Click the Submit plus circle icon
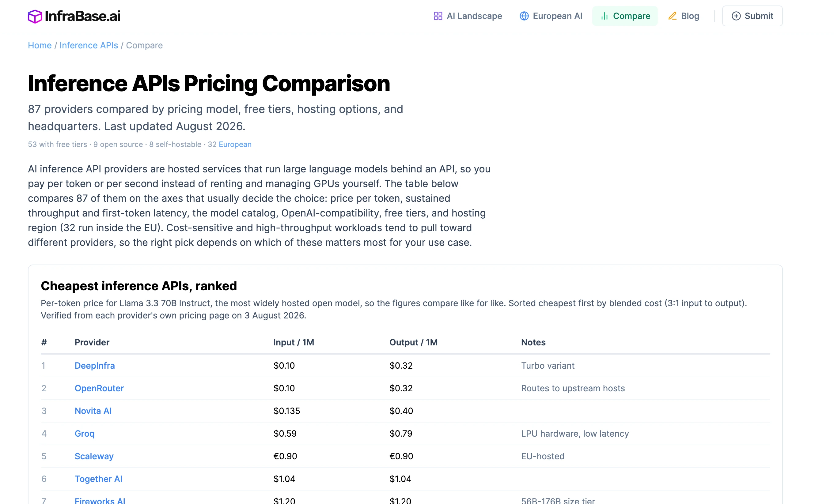 pos(736,16)
